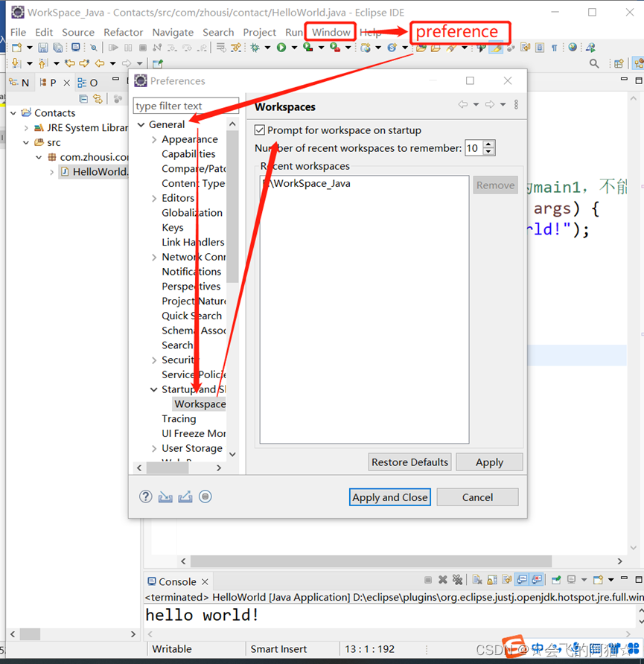Open the Run button dropdown arrow

coord(294,48)
